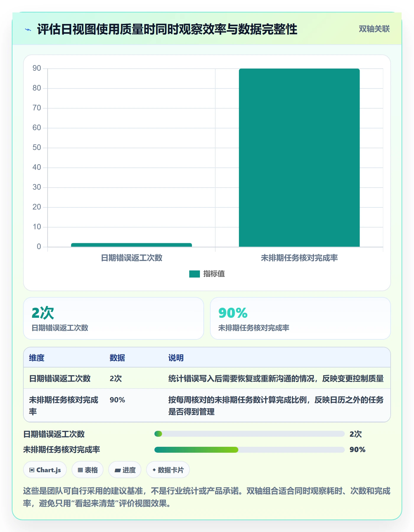Image resolution: width=414 pixels, height=532 pixels.
Task: Click the short chart bar for 日期错误返工次数
Action: [x=131, y=245]
